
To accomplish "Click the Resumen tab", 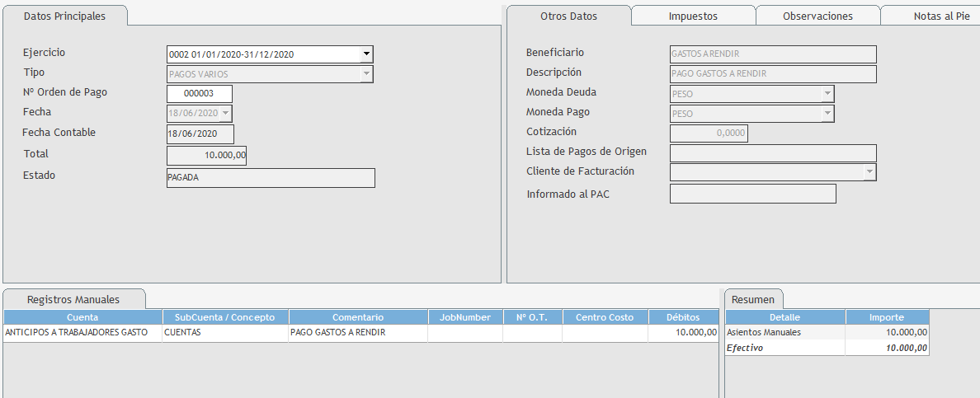I will (x=752, y=299).
